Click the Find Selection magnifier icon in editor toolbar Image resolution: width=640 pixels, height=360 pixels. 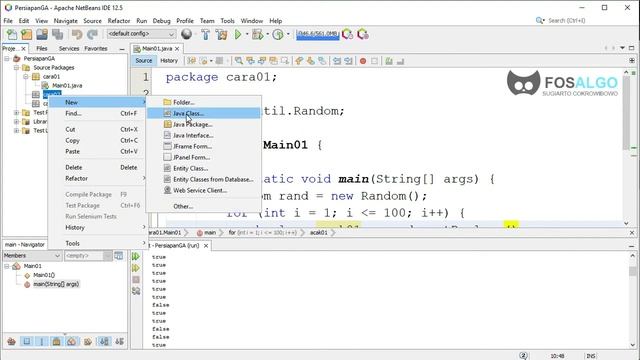pos(239,61)
